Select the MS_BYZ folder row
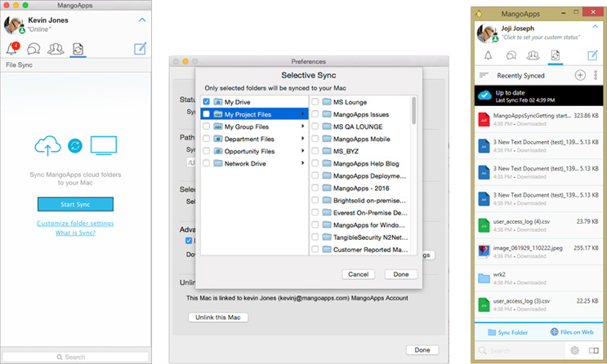This screenshot has width=607, height=364. [x=359, y=151]
